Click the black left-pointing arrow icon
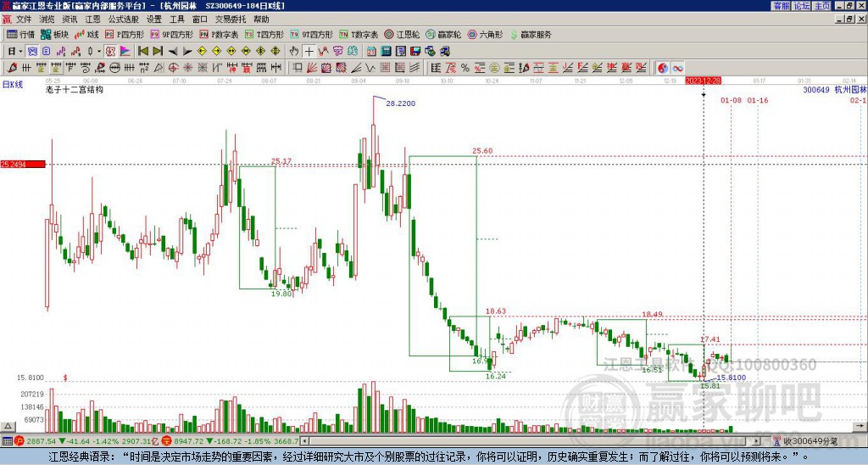The image size is (868, 465). point(173,52)
